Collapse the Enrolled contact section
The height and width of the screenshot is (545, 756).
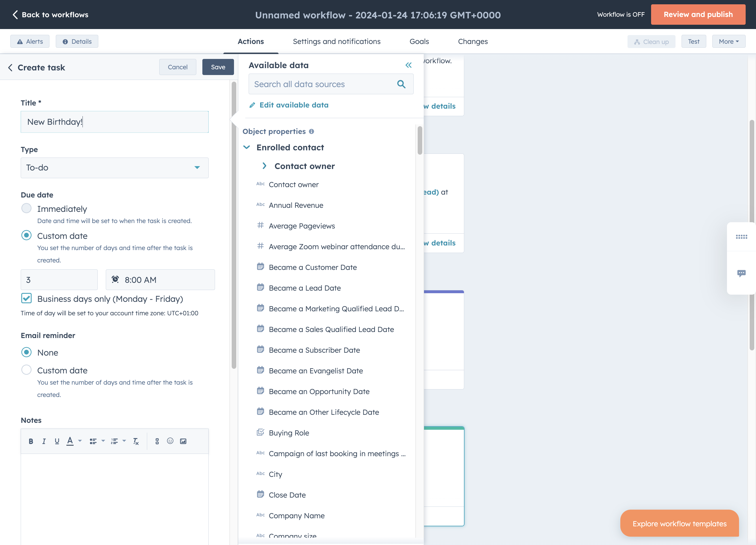(x=247, y=147)
